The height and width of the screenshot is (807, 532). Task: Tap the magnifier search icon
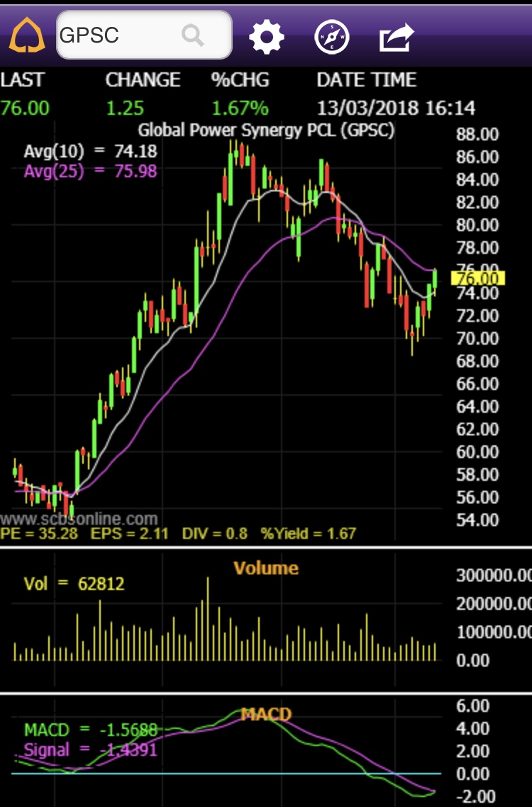coord(193,35)
